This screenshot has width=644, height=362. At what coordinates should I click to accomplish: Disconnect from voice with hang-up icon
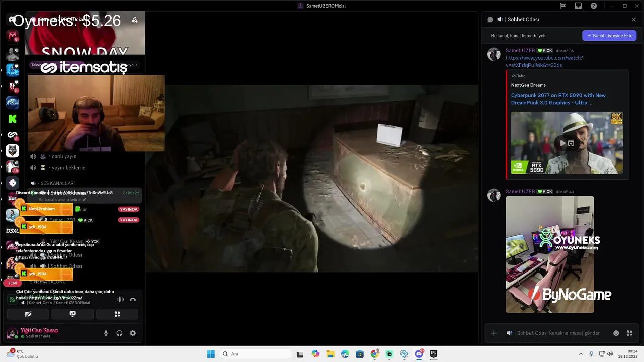133,299
